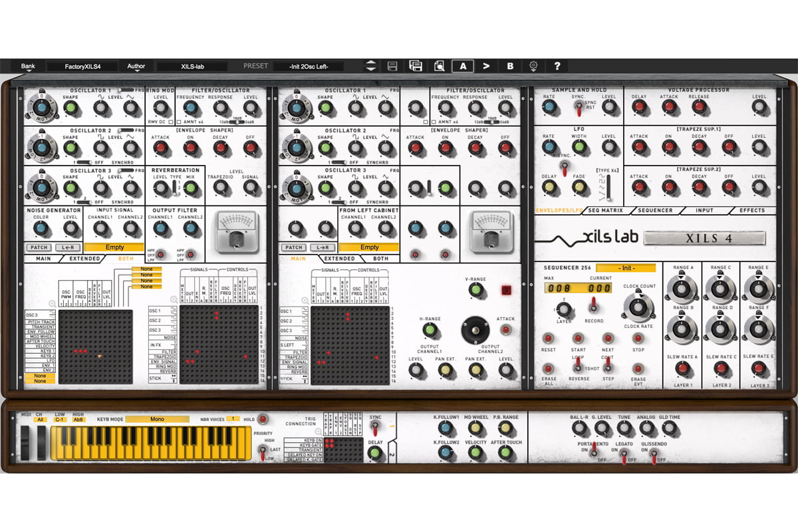The width and height of the screenshot is (798, 532).
Task: Click the red sequencer Record knob
Action: click(x=594, y=305)
